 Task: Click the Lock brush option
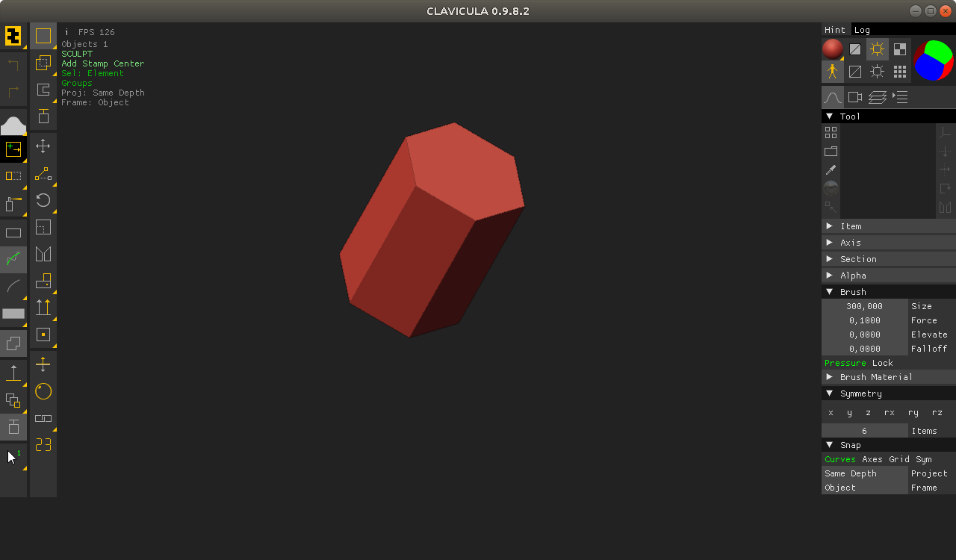point(882,363)
